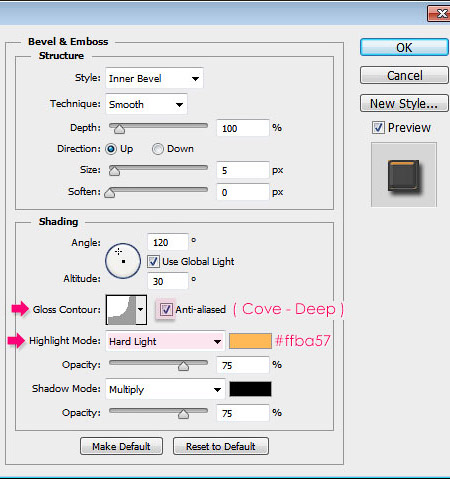Viewport: 450px width, 479px height.
Task: Confirm with the OK button
Action: click(x=404, y=47)
